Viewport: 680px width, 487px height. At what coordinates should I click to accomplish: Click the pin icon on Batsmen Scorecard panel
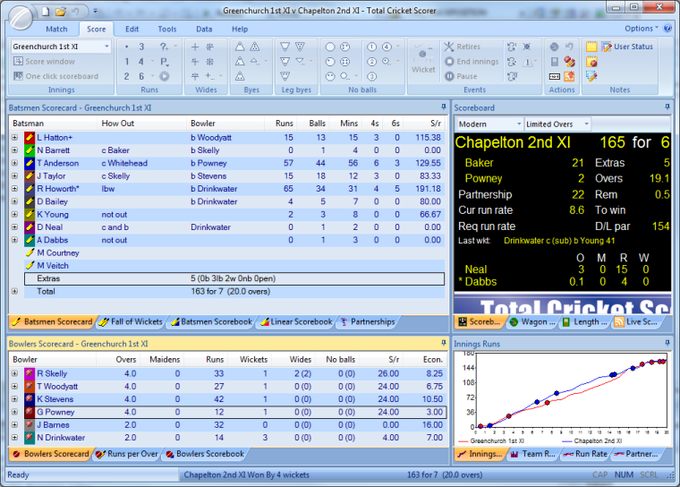tap(442, 106)
